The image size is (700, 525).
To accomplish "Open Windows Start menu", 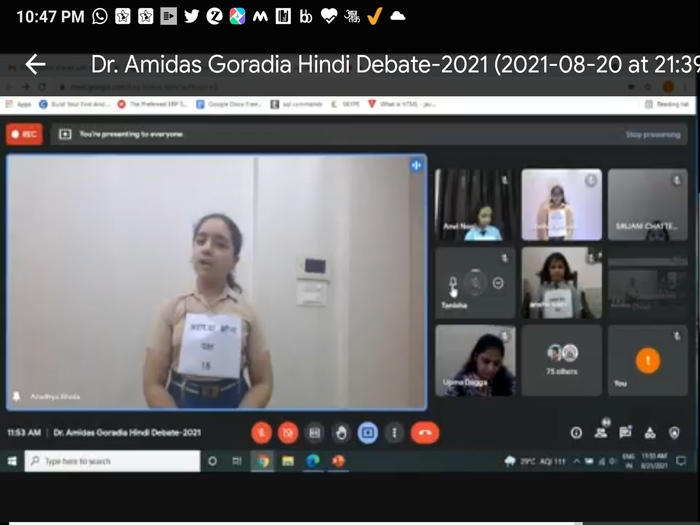I will 12,461.
